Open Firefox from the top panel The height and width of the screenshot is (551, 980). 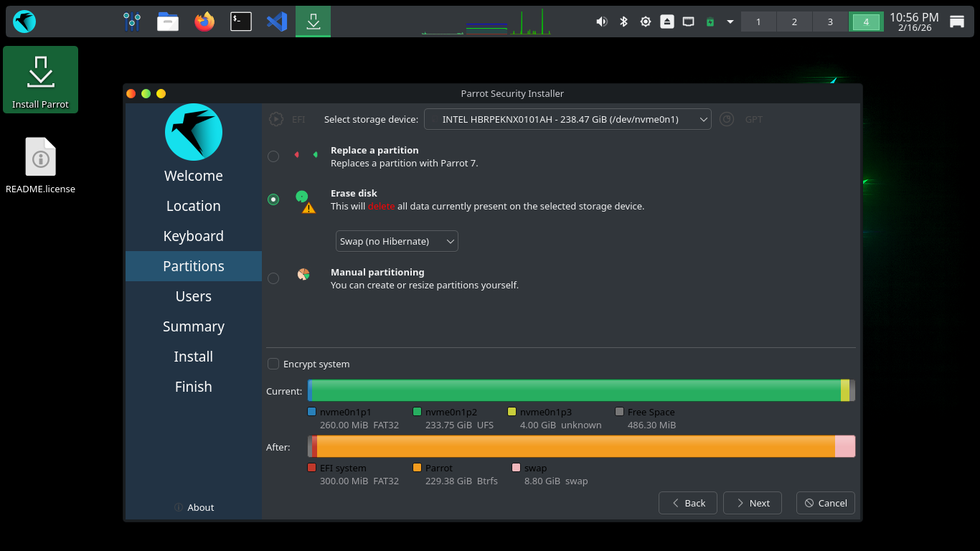(x=204, y=22)
